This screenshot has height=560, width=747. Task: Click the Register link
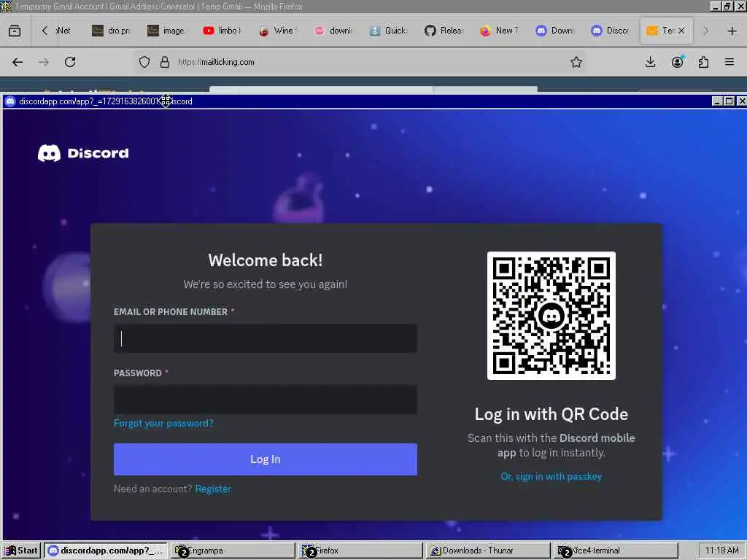(213, 489)
